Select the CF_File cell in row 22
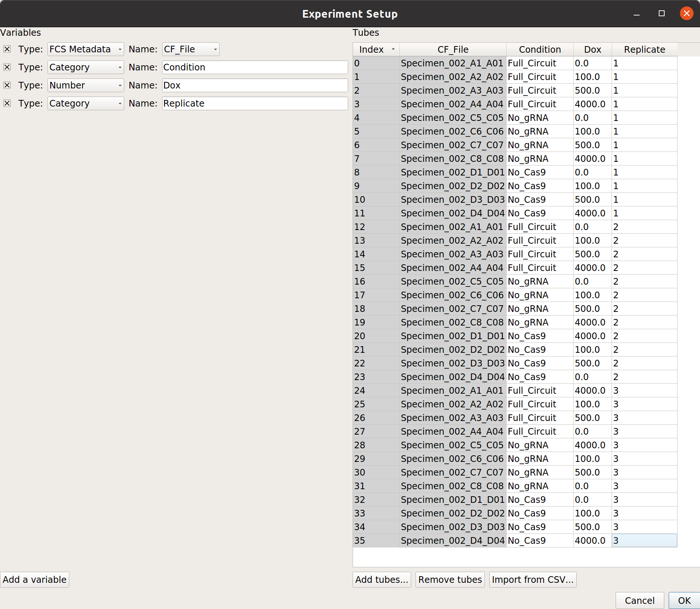 tap(453, 363)
